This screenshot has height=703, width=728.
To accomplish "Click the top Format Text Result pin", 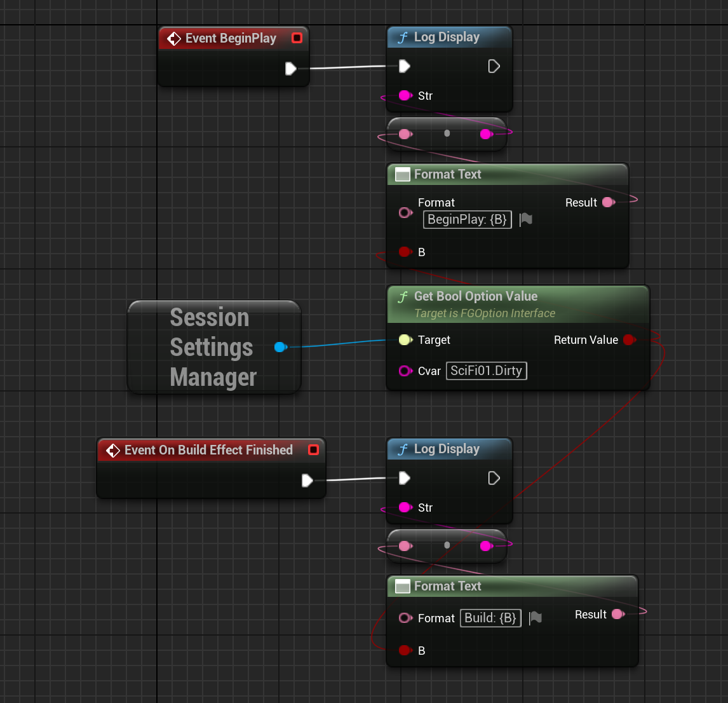I will [x=608, y=202].
